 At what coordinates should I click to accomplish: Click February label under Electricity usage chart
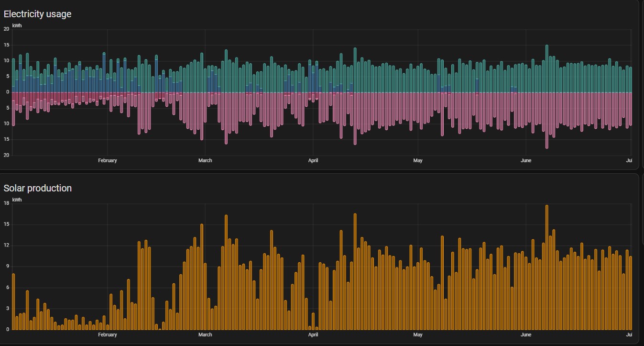tap(107, 160)
